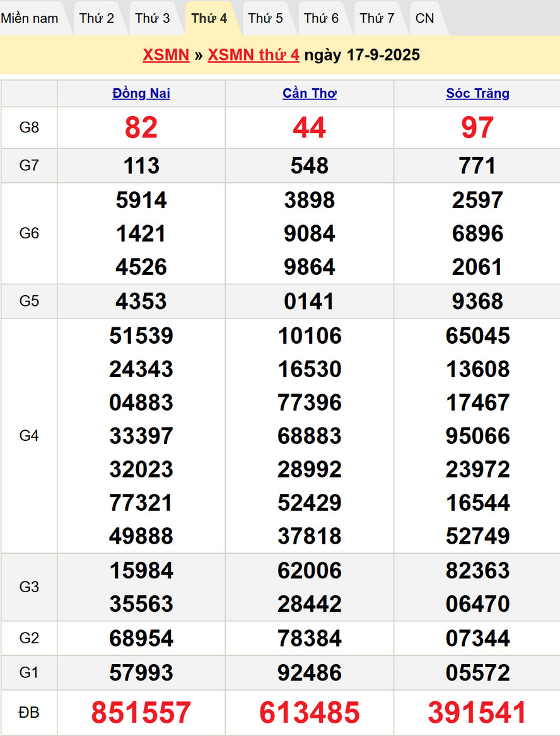Image resolution: width=560 pixels, height=736 pixels.
Task: Click G6 result 9864
Action: [310, 267]
